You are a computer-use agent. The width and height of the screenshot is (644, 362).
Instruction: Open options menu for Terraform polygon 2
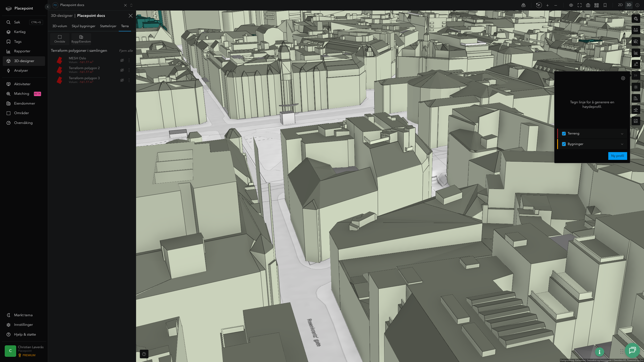[129, 70]
